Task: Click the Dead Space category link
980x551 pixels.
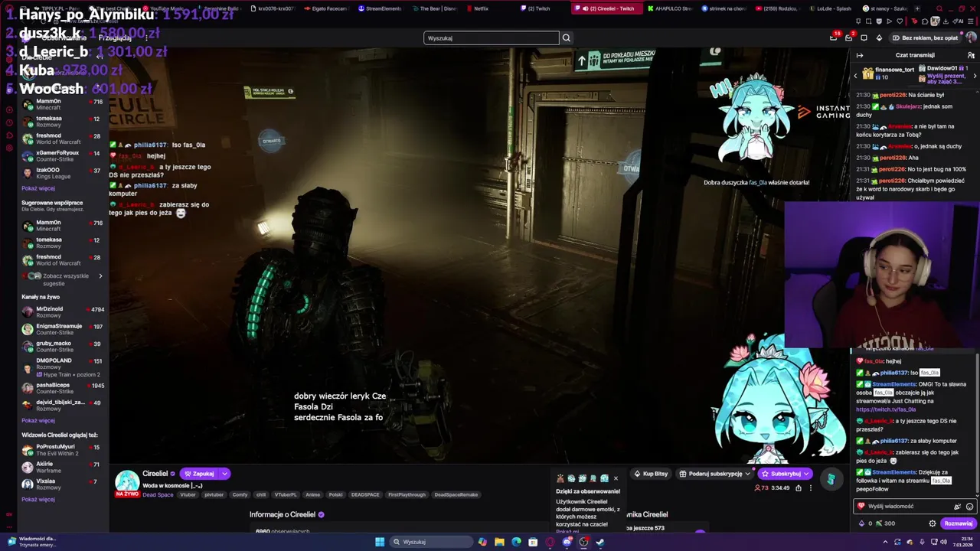Action: click(x=158, y=495)
